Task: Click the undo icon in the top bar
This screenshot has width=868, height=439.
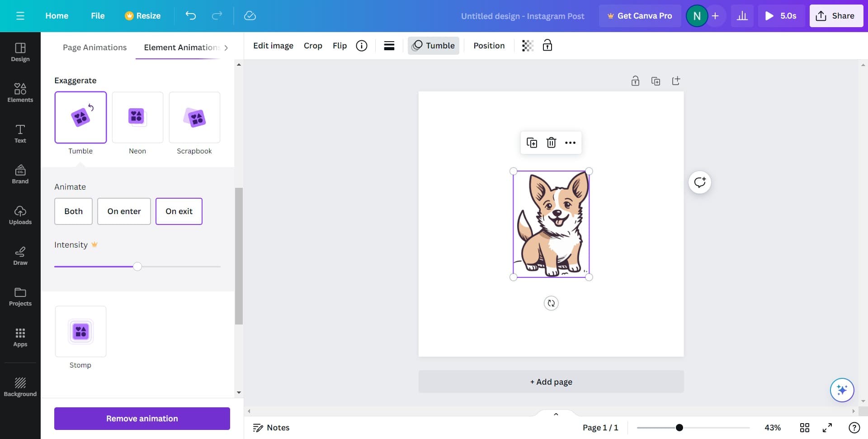Action: 190,15
